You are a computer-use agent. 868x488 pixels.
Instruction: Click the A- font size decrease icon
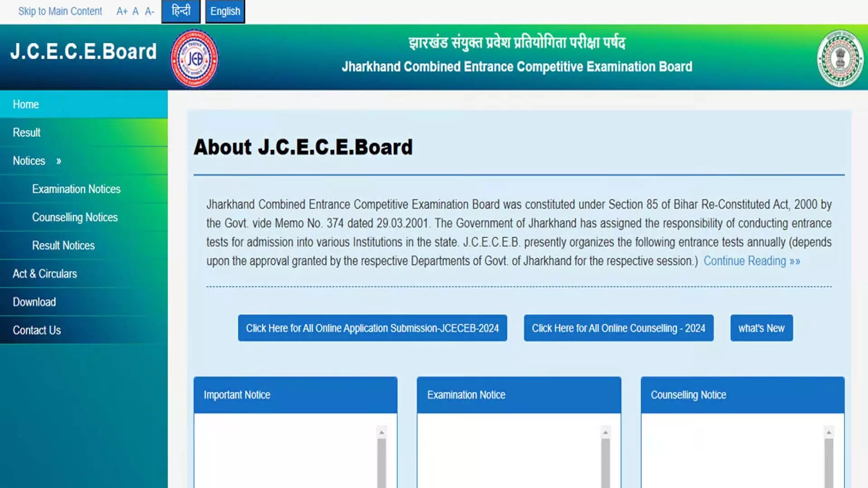148,11
